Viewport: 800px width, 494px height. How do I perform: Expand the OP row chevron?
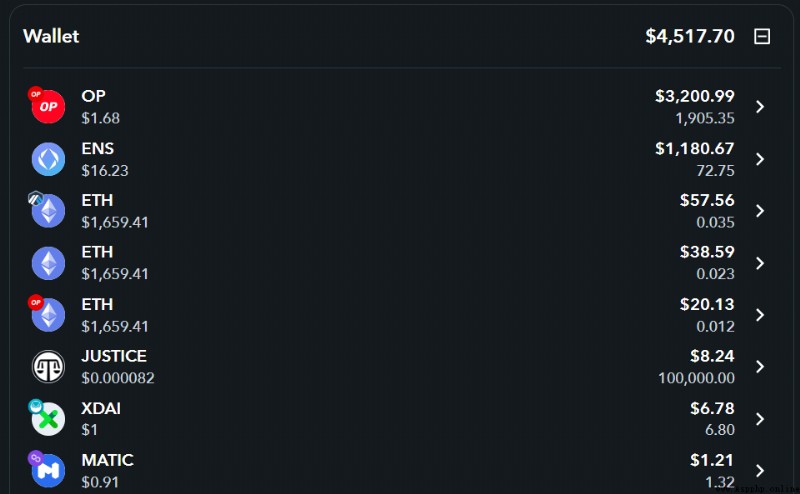coord(760,107)
